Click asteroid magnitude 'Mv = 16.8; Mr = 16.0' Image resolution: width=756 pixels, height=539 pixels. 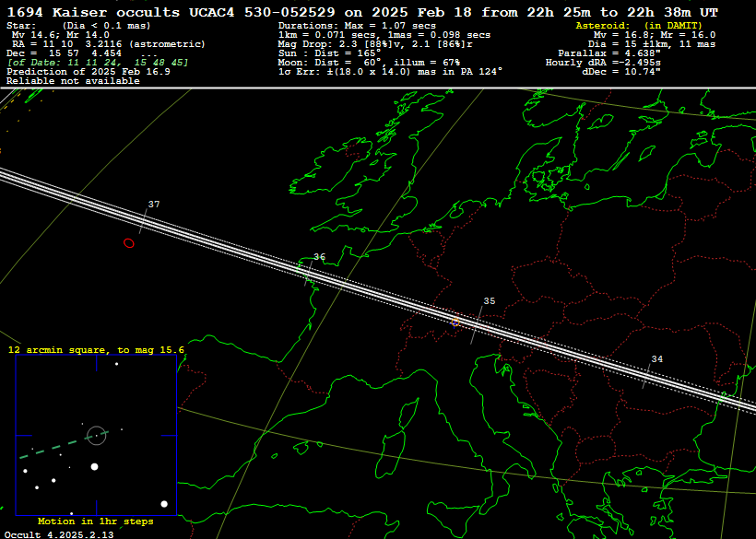(655, 35)
